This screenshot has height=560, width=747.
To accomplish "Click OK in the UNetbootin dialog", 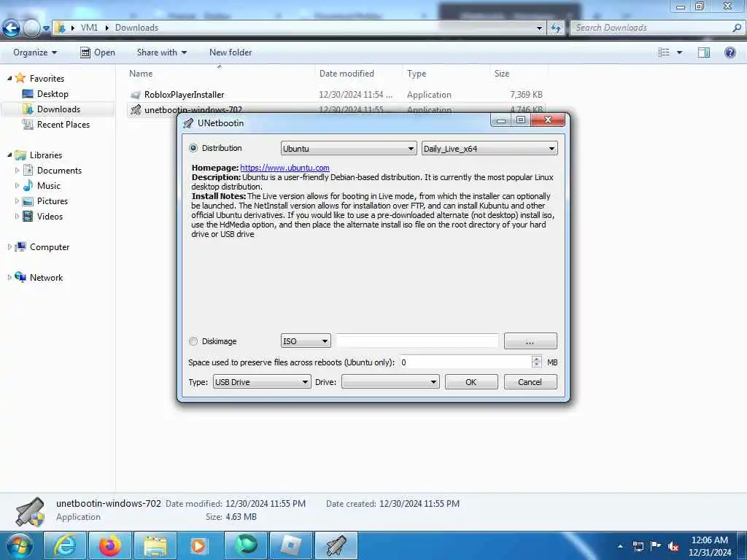I will pos(471,382).
